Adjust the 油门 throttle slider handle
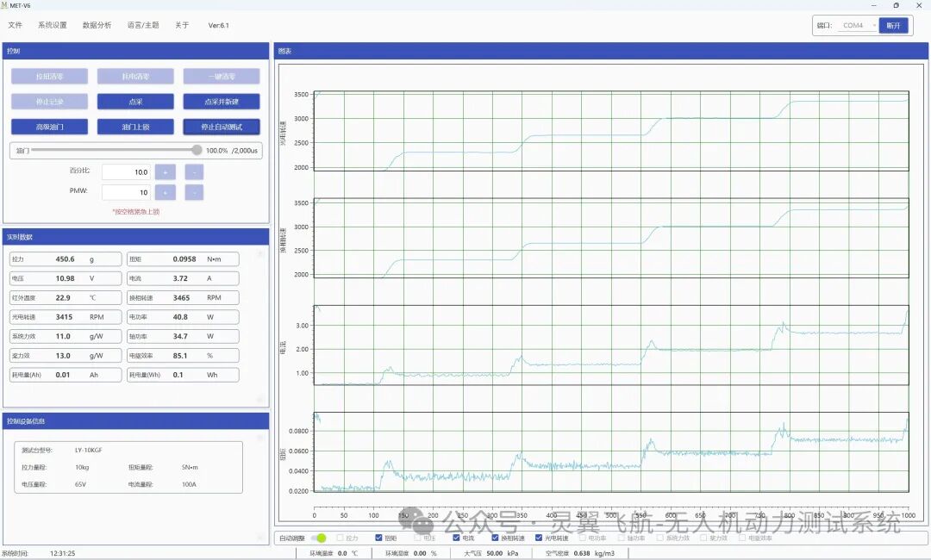Viewport: 931px width, 560px height. point(197,150)
